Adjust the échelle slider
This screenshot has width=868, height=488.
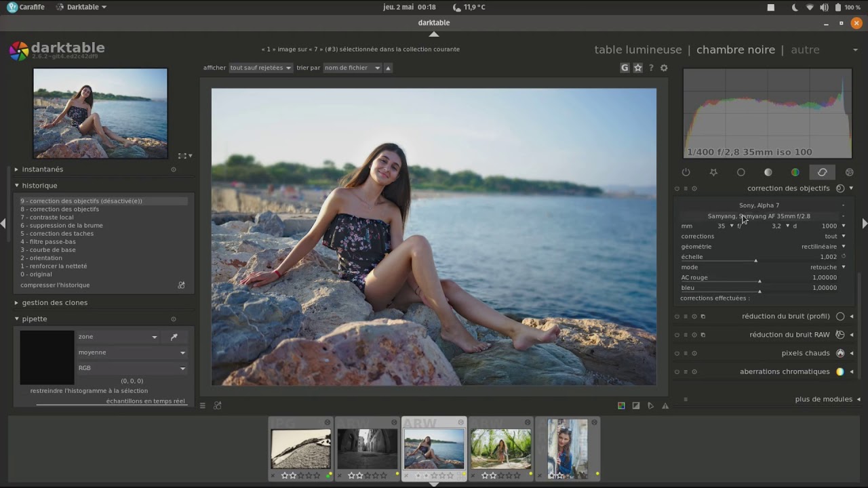759,257
